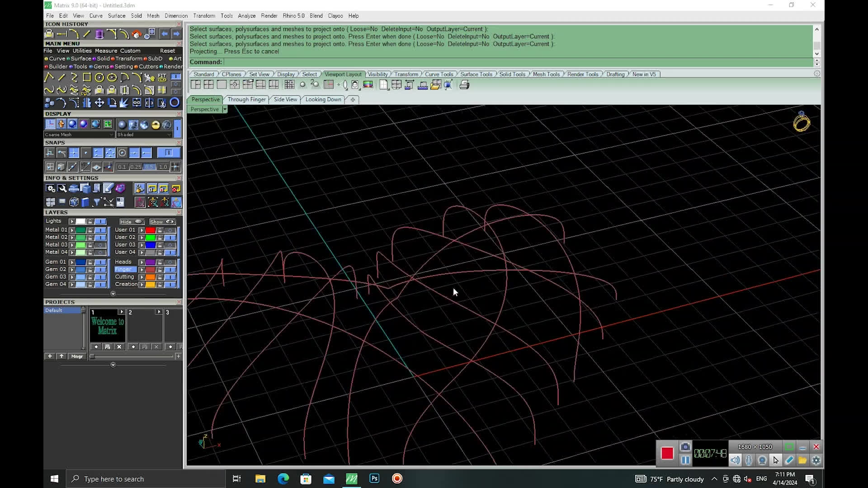This screenshot has width=868, height=488.
Task: Click the blue shaded sphere display icon
Action: (72, 124)
